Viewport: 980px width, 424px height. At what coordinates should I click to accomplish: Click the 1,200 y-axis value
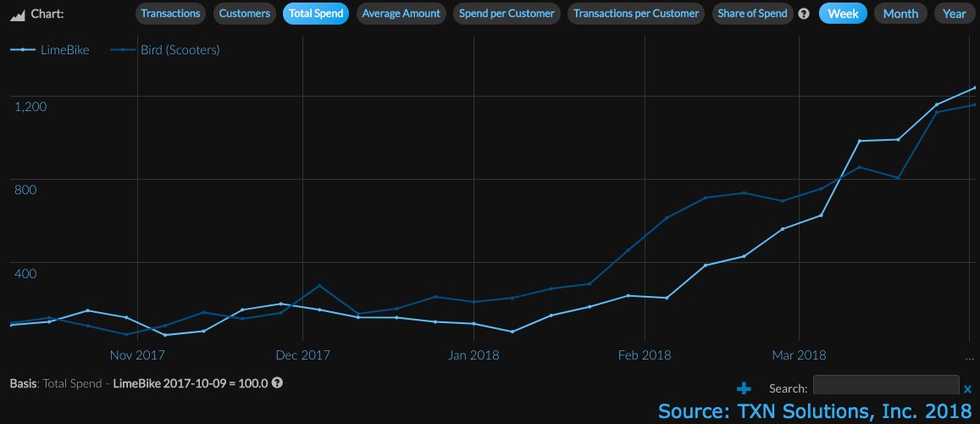pos(30,106)
